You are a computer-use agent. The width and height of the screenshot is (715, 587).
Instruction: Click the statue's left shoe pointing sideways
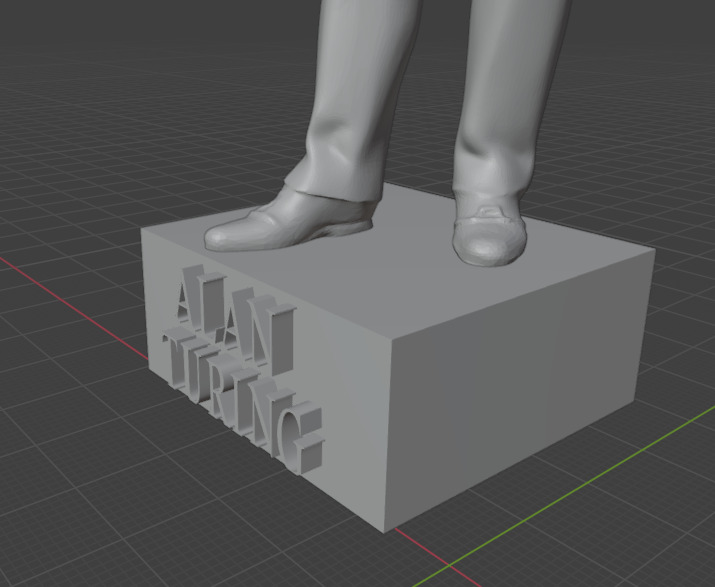coord(290,220)
